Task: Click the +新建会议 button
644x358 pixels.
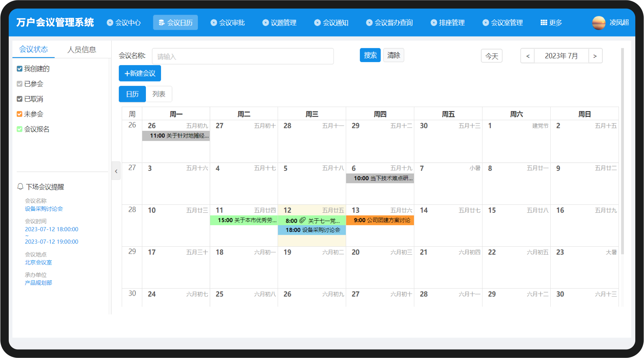Action: click(140, 73)
